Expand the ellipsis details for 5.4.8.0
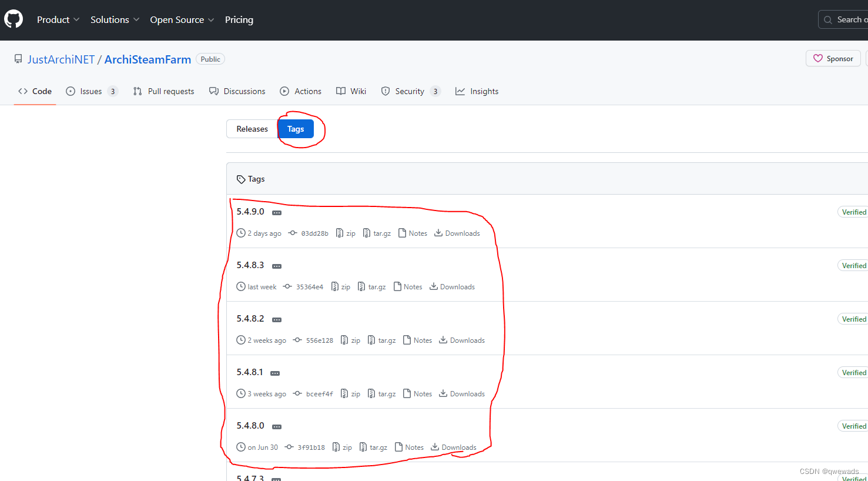 (x=277, y=427)
